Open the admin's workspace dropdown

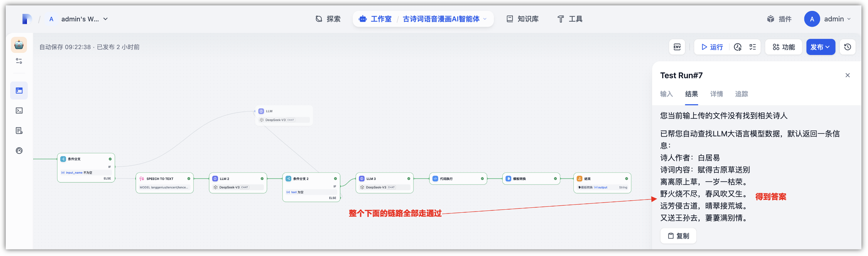coord(84,19)
